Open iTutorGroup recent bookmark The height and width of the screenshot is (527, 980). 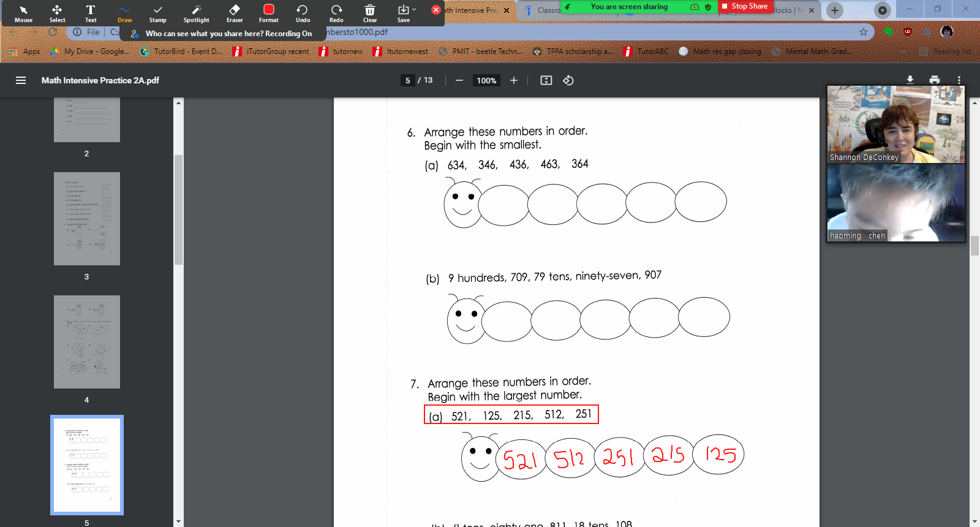coord(271,51)
